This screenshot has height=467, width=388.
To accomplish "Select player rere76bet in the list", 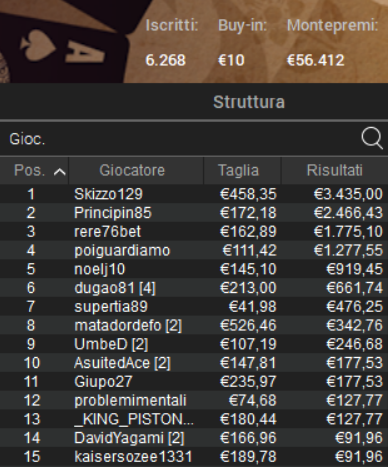I will (x=194, y=231).
